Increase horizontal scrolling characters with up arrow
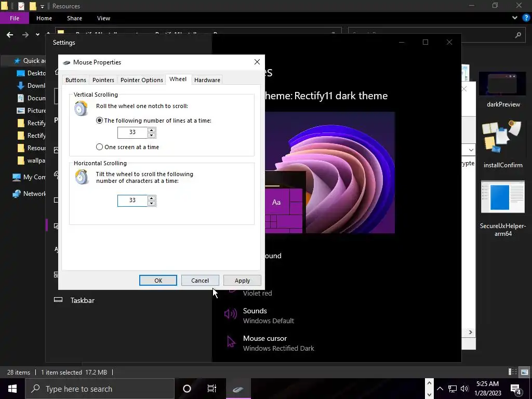532x399 pixels. (x=152, y=198)
